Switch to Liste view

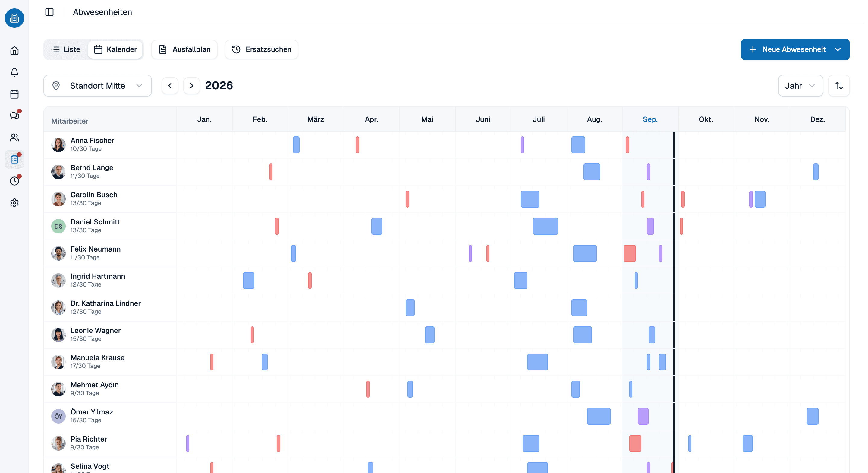point(66,49)
